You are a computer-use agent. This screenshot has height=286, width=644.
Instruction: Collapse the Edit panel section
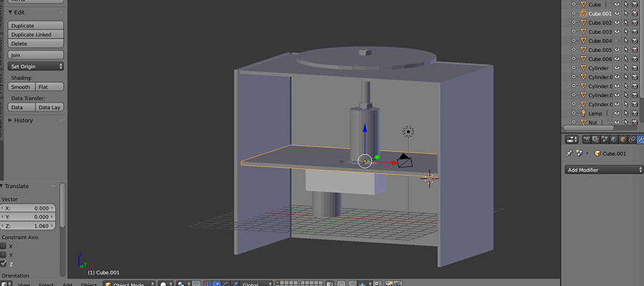(10, 12)
